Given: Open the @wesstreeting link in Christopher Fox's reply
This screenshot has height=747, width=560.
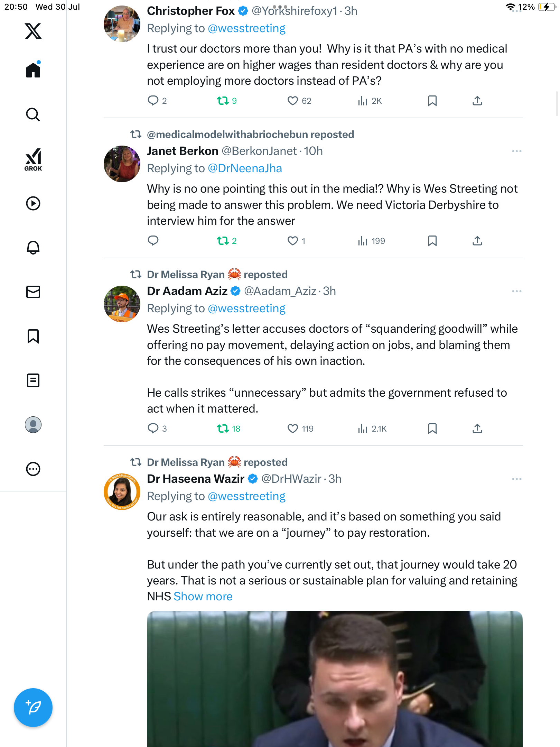Looking at the screenshot, I should tap(246, 28).
